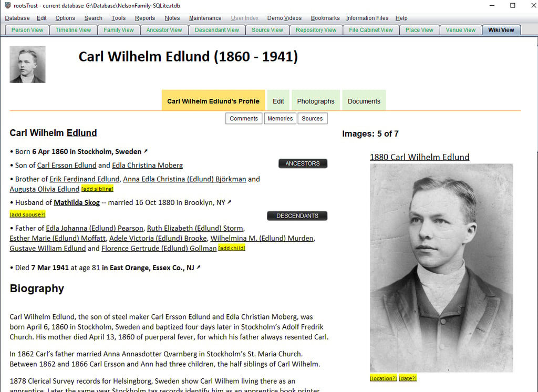Click the Memories button
The height and width of the screenshot is (392, 538).
(x=280, y=118)
